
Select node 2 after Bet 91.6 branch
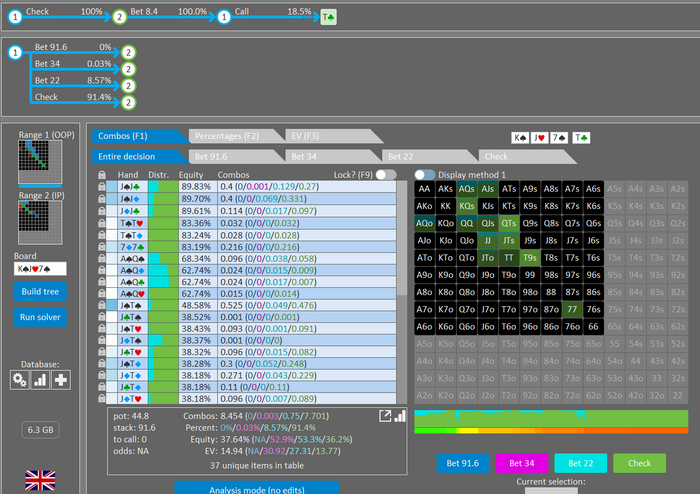coord(129,53)
